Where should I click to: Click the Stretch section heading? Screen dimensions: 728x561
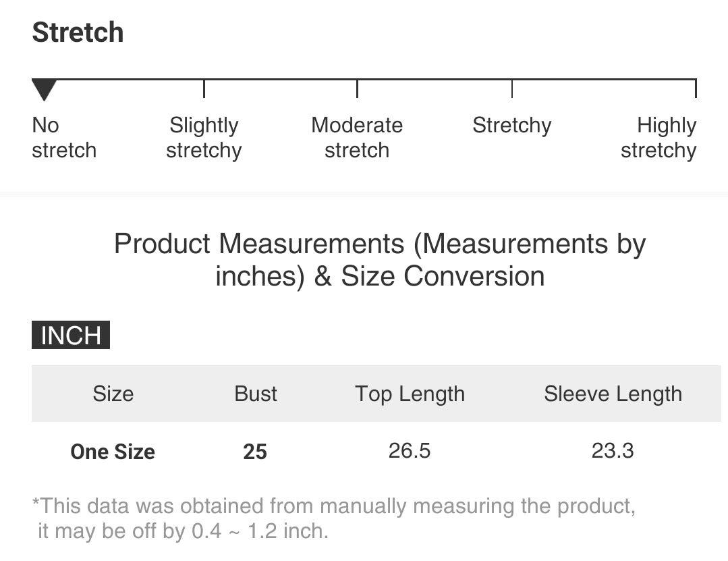click(78, 32)
